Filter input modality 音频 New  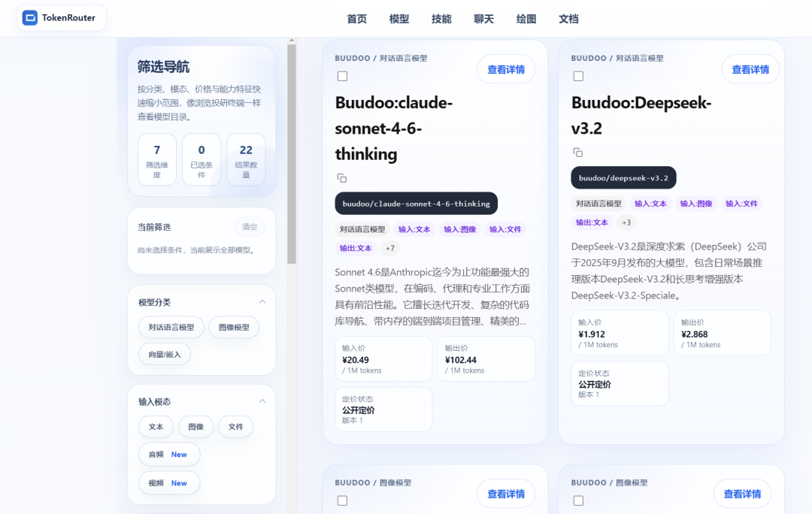169,455
